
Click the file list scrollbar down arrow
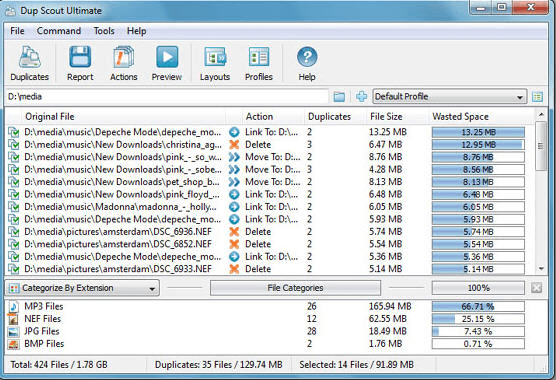541,269
